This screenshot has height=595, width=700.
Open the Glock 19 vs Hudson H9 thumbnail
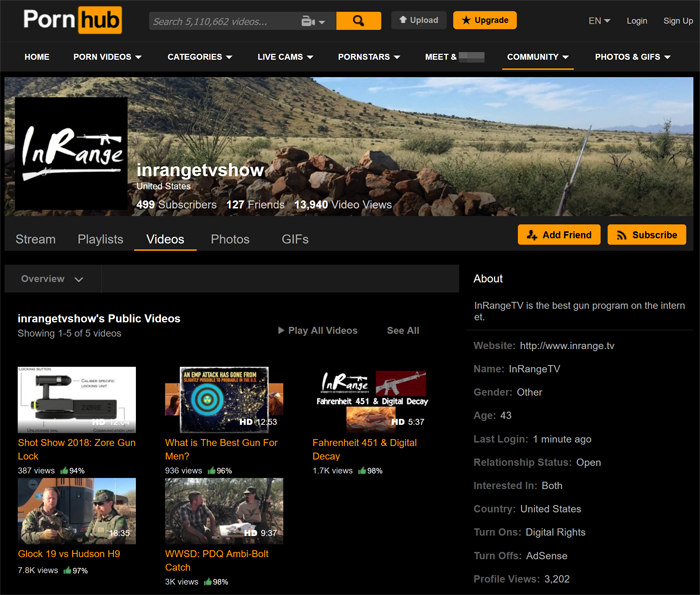[x=77, y=511]
